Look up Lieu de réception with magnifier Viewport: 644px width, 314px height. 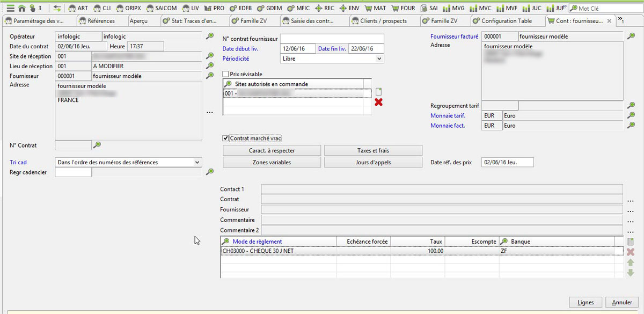pos(210,66)
